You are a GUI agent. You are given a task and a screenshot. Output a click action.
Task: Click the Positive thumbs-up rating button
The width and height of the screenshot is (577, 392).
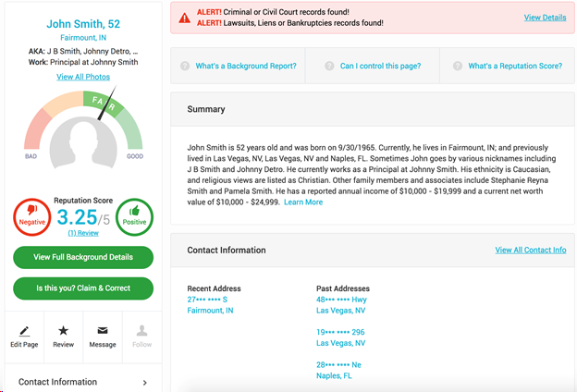pyautogui.click(x=134, y=217)
